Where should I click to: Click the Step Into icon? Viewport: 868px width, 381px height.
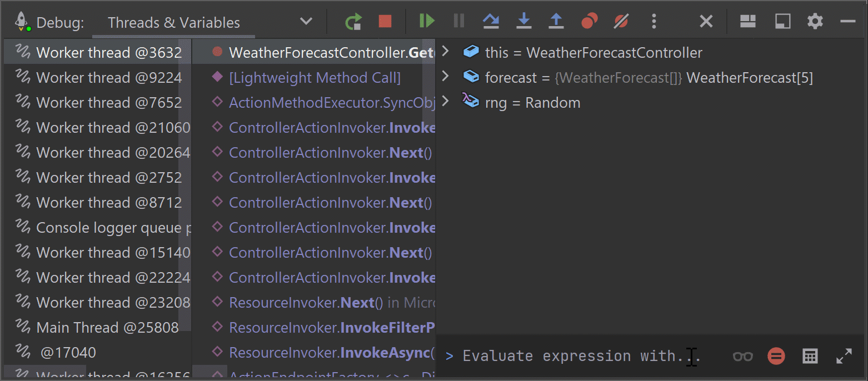click(x=523, y=22)
